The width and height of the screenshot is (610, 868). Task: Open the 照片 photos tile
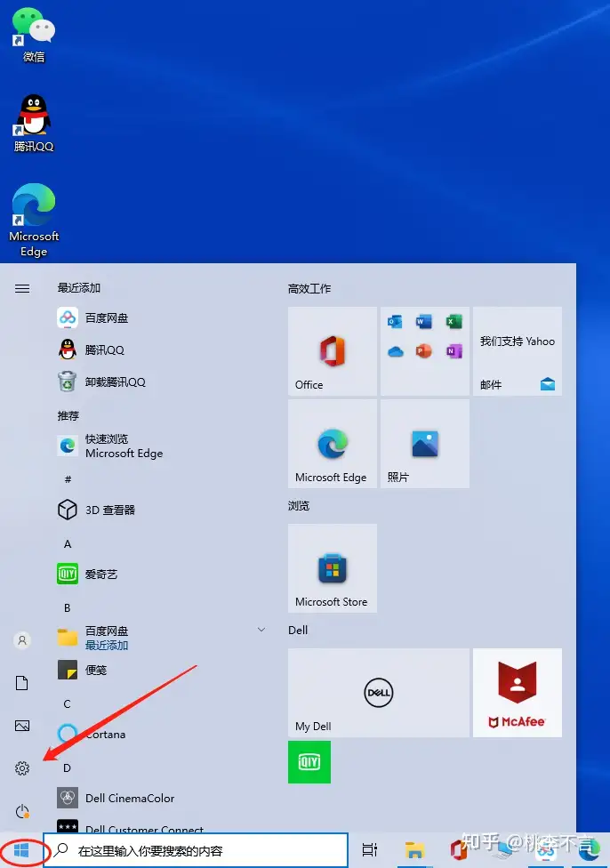424,444
